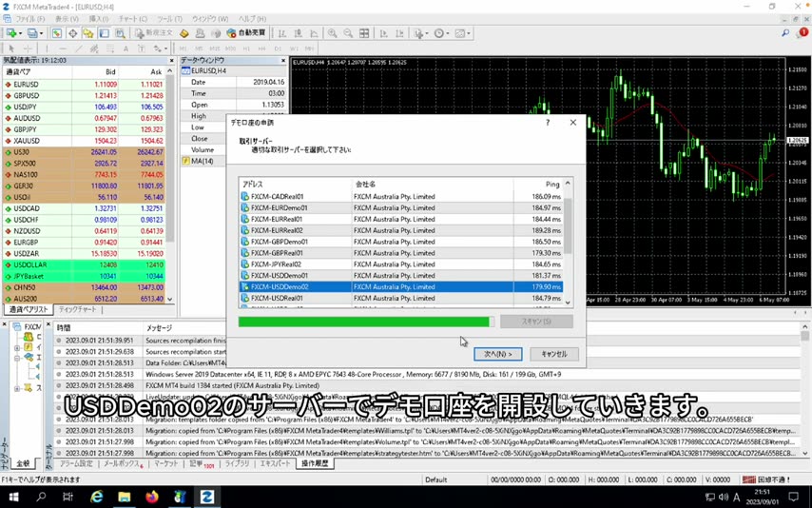Viewport: 812px width, 508px height.
Task: Toggle the 自動売買 auto trading button
Action: 246,33
